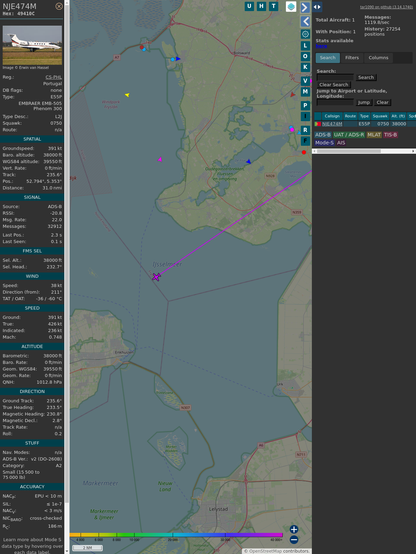Select the NJE474M row in aircraft table
The width and height of the screenshot is (416, 554).
coord(365,124)
